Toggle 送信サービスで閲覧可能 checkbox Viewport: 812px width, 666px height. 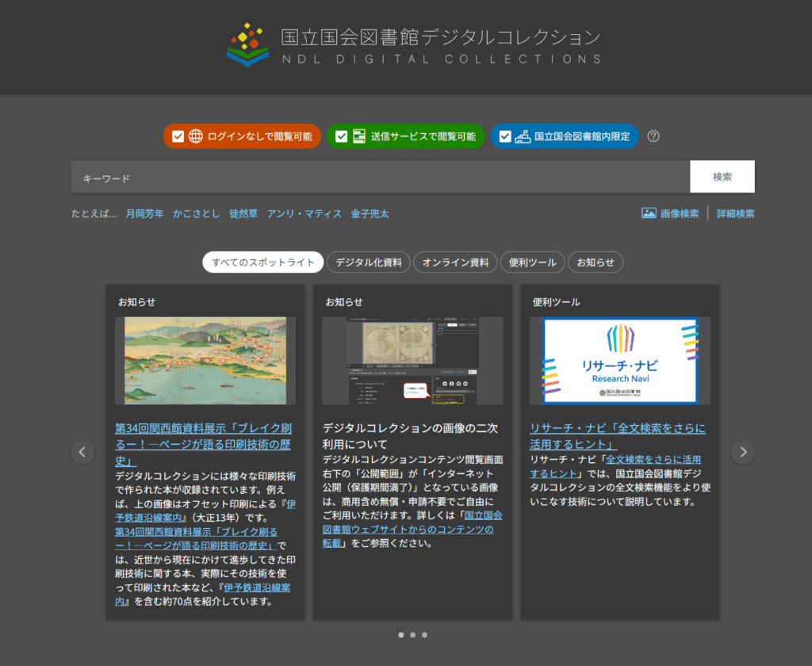point(342,136)
